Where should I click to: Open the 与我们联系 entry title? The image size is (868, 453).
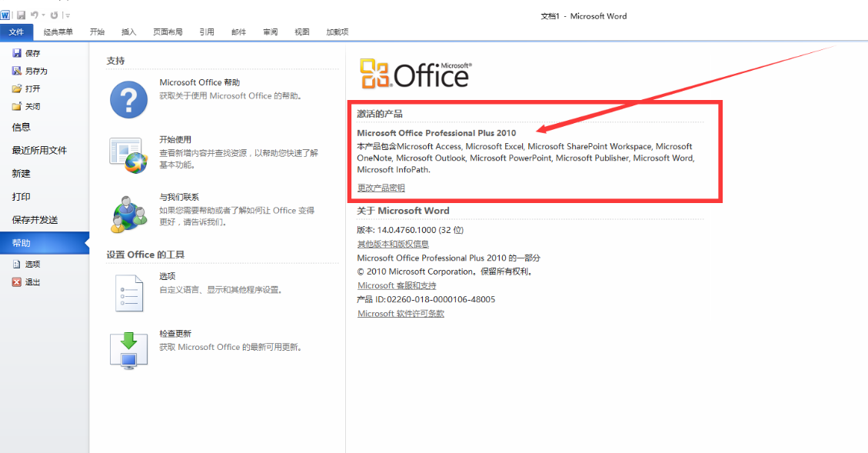[179, 197]
